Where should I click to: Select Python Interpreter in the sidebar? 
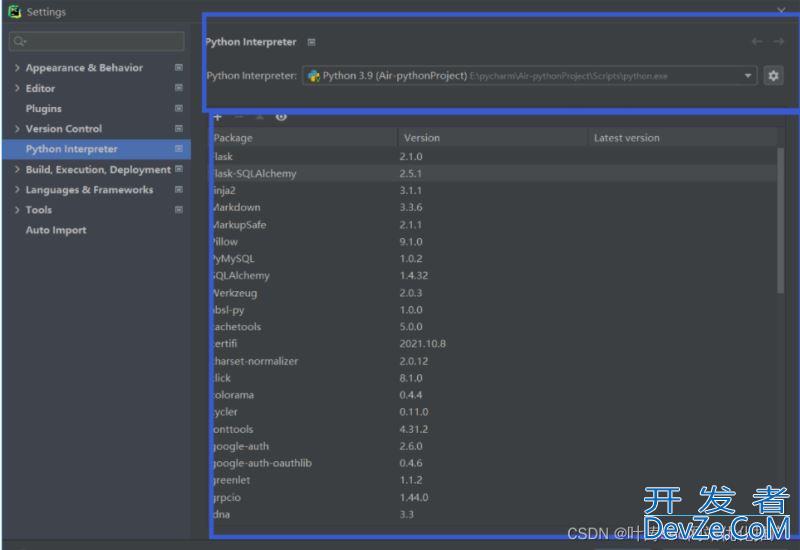point(96,149)
